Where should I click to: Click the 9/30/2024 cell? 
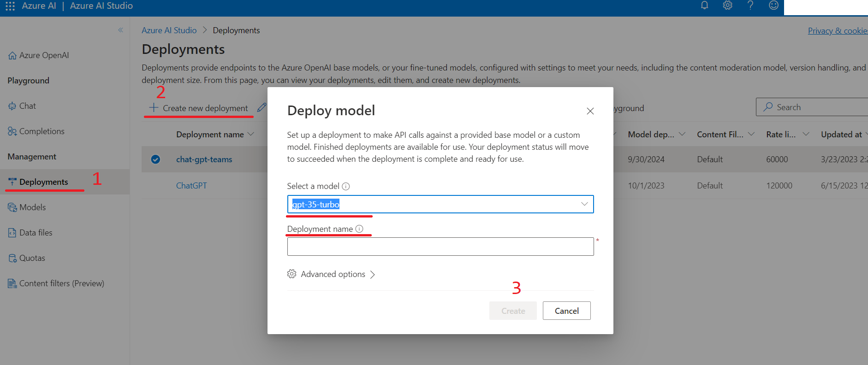click(x=646, y=159)
